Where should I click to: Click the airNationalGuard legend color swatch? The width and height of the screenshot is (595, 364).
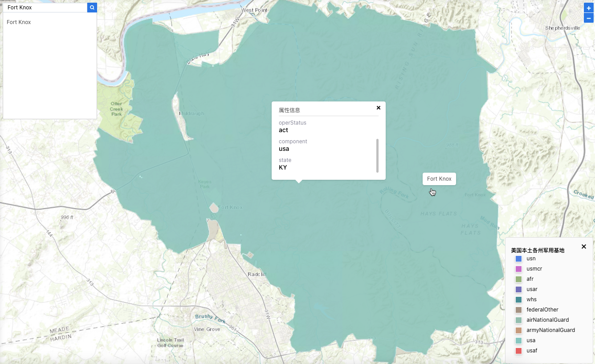(x=518, y=320)
